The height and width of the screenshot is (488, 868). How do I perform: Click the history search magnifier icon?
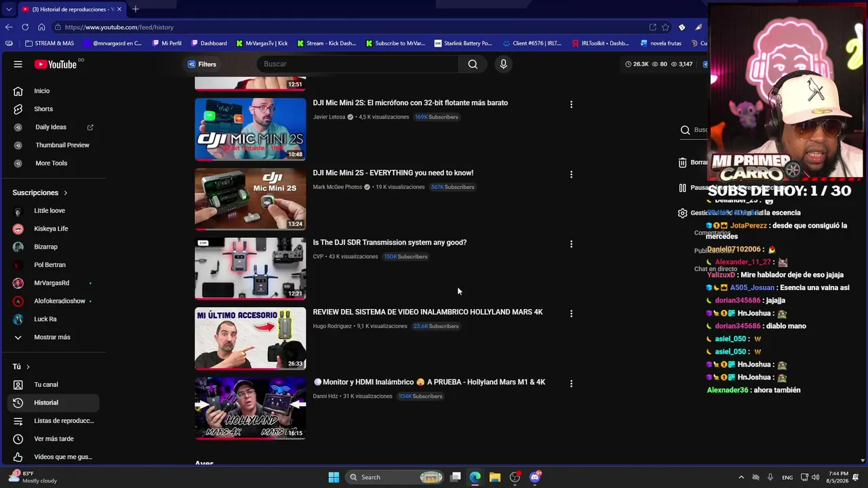coord(685,130)
